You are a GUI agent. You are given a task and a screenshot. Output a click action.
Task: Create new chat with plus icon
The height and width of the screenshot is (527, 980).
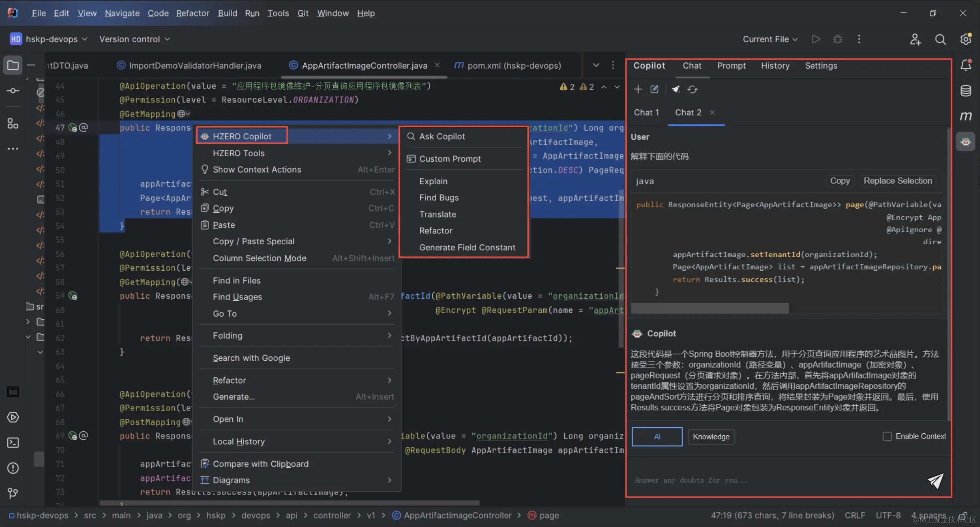(x=638, y=89)
